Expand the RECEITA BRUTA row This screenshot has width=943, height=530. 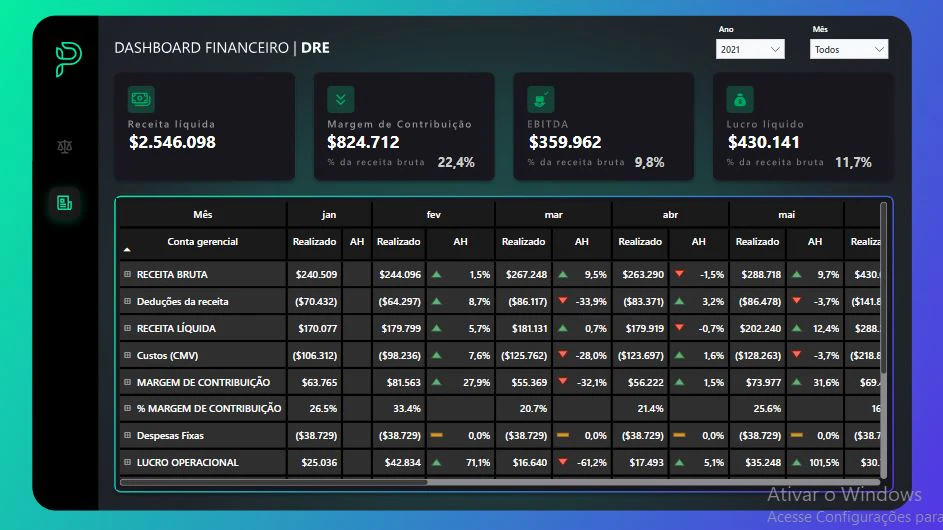127,274
